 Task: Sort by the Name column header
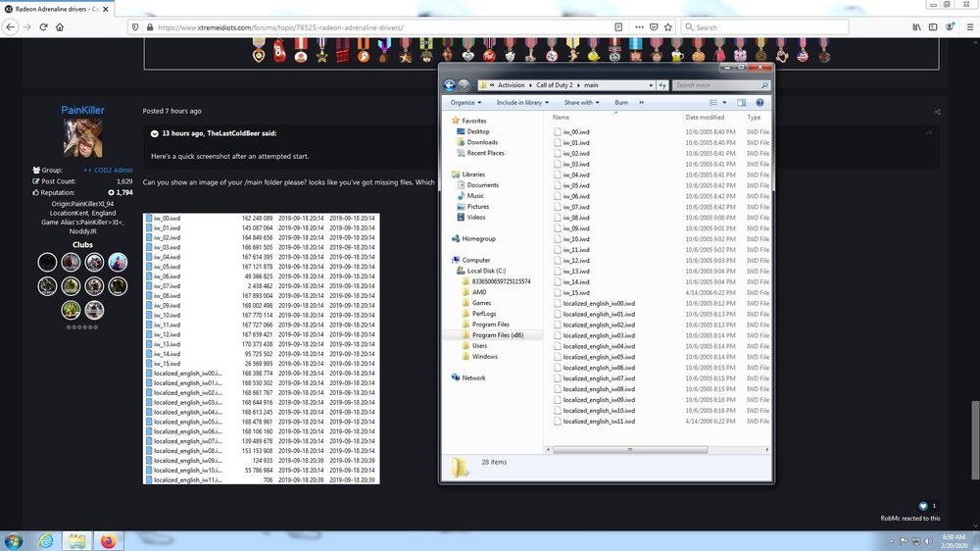point(561,117)
